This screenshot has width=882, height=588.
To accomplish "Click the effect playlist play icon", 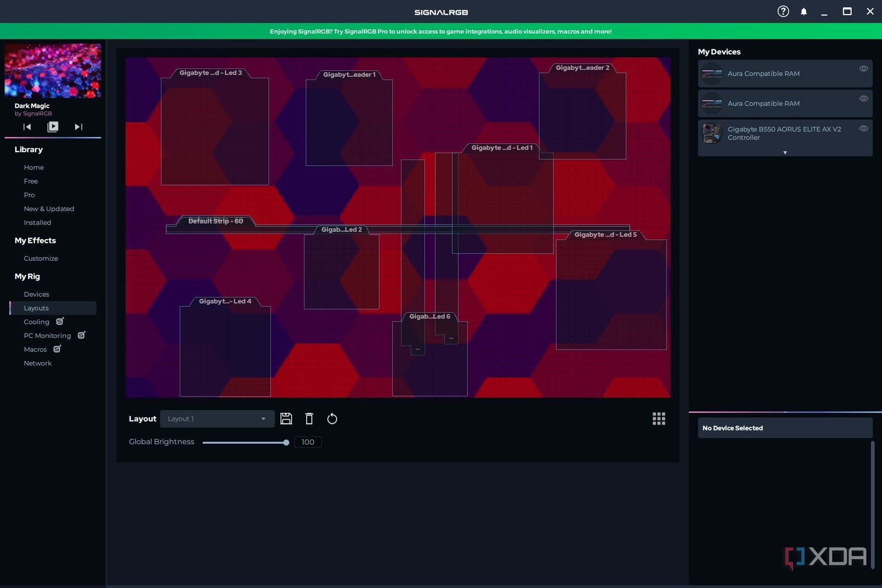I will (53, 127).
